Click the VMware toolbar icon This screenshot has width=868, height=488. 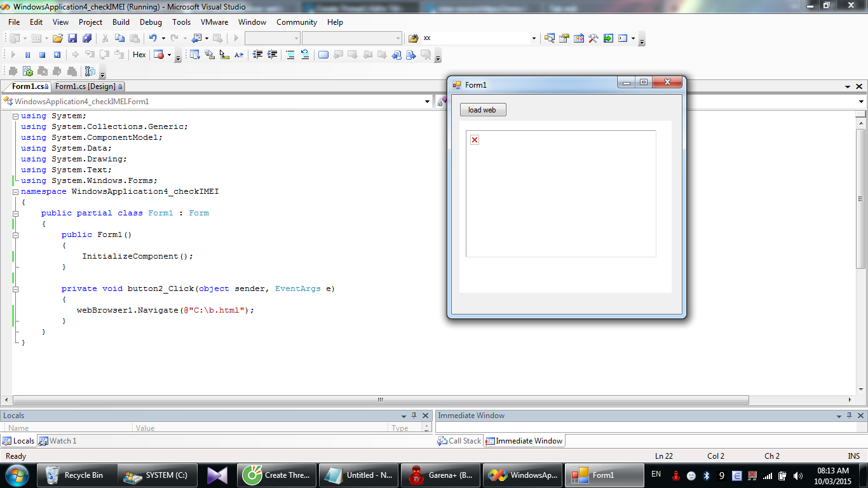click(90, 71)
